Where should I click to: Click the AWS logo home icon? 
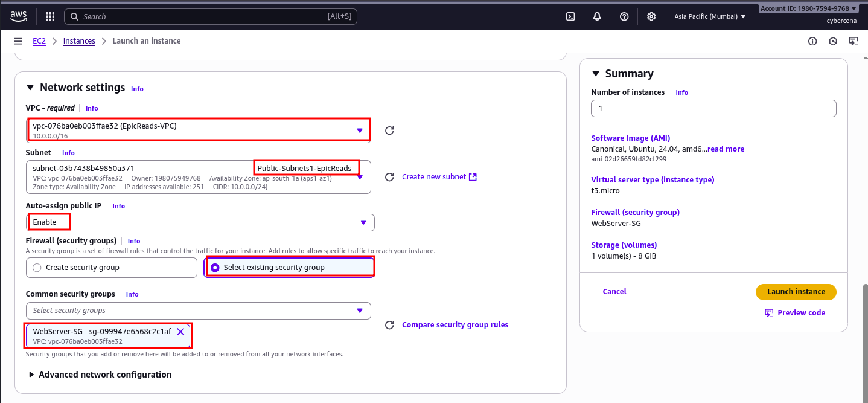(18, 16)
